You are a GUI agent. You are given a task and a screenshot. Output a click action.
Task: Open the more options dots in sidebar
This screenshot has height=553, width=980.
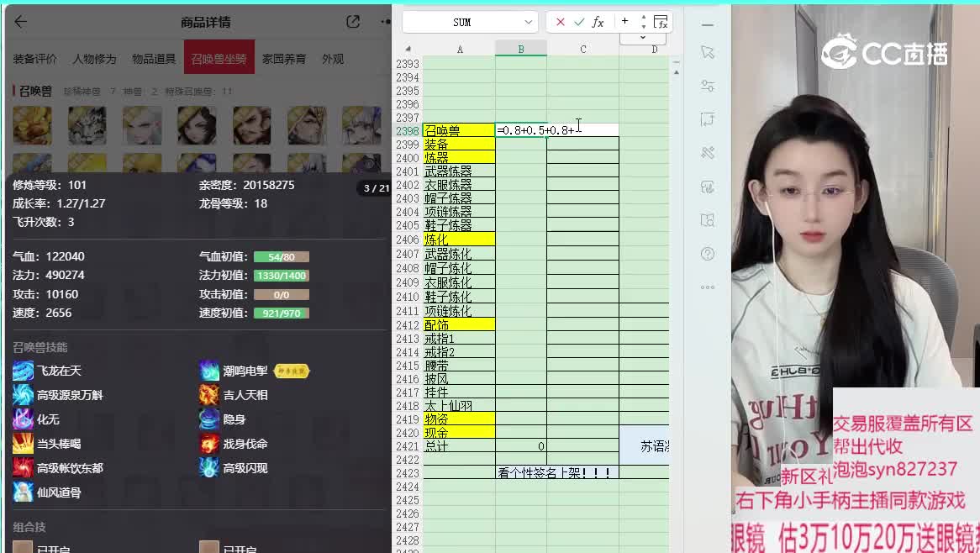[708, 287]
